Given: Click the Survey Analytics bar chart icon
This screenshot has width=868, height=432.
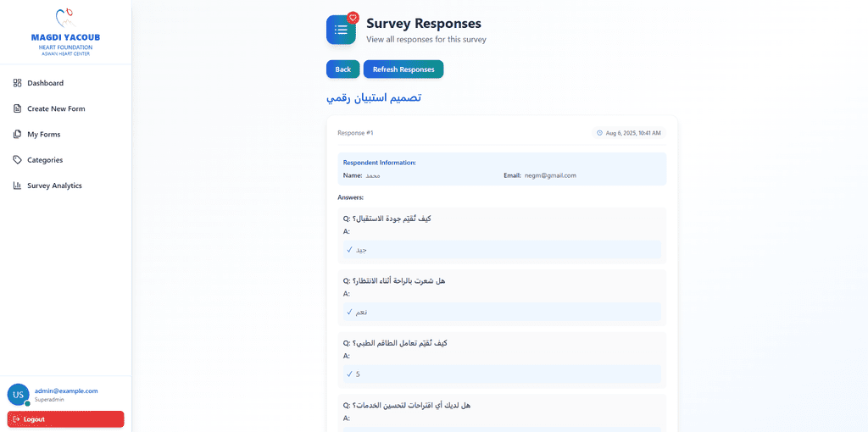Looking at the screenshot, I should tap(17, 186).
